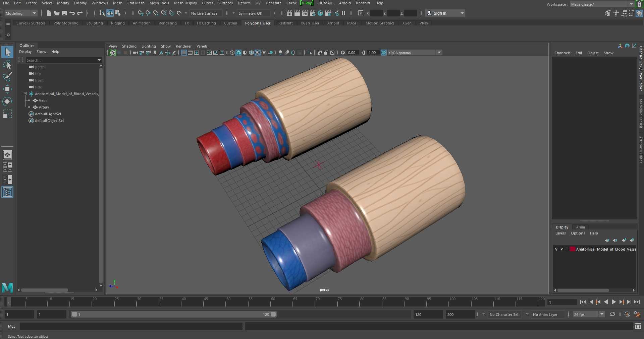This screenshot has width=644, height=339.
Task: Open the Modeling Toolkit toggle icon
Action: tap(608, 13)
